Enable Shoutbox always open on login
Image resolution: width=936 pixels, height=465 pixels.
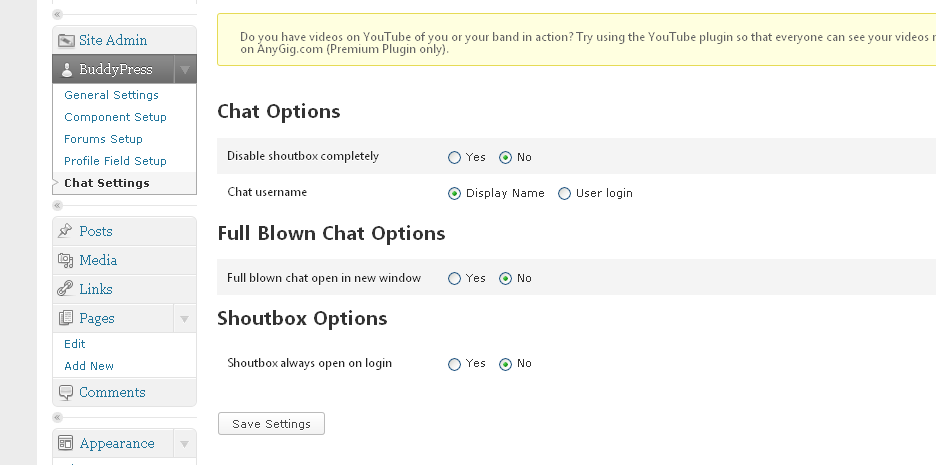click(455, 364)
